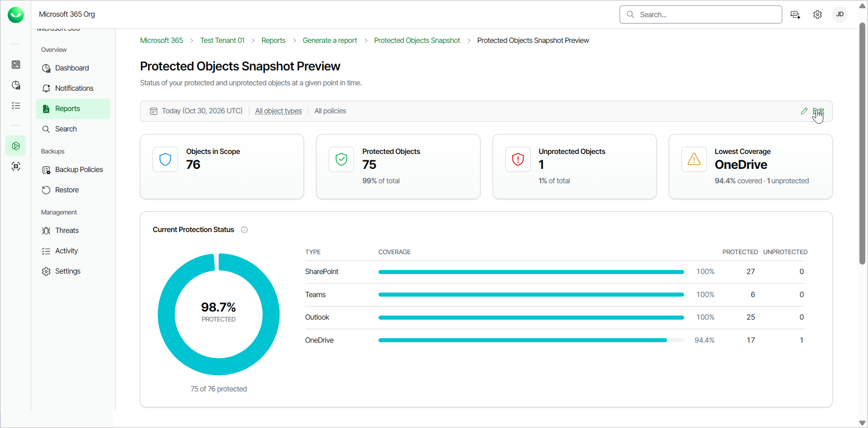The image size is (868, 428).
Task: Go to Dashboard in sidebar
Action: (x=73, y=68)
